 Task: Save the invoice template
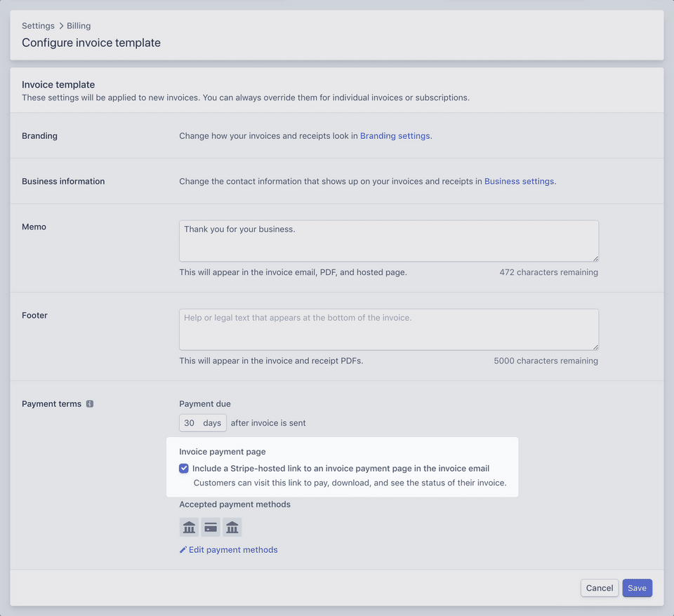[637, 588]
